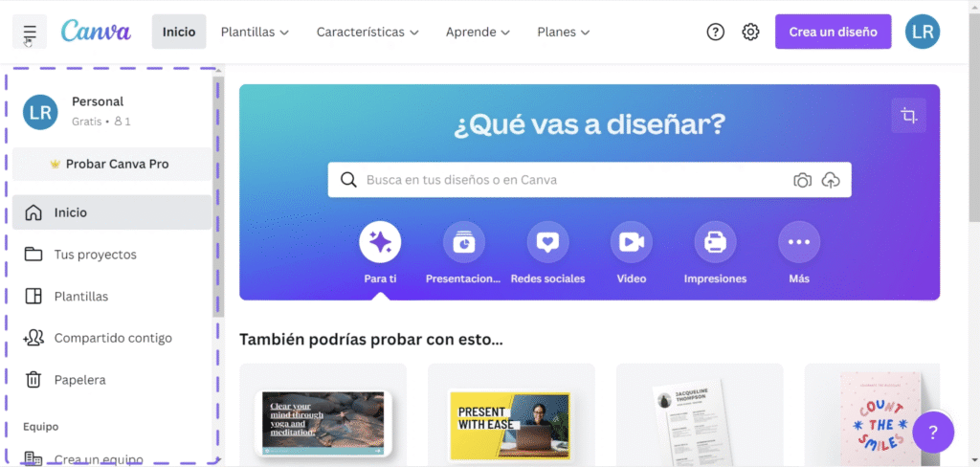This screenshot has height=467, width=980.
Task: Expand the Características dropdown menu
Action: 367,32
